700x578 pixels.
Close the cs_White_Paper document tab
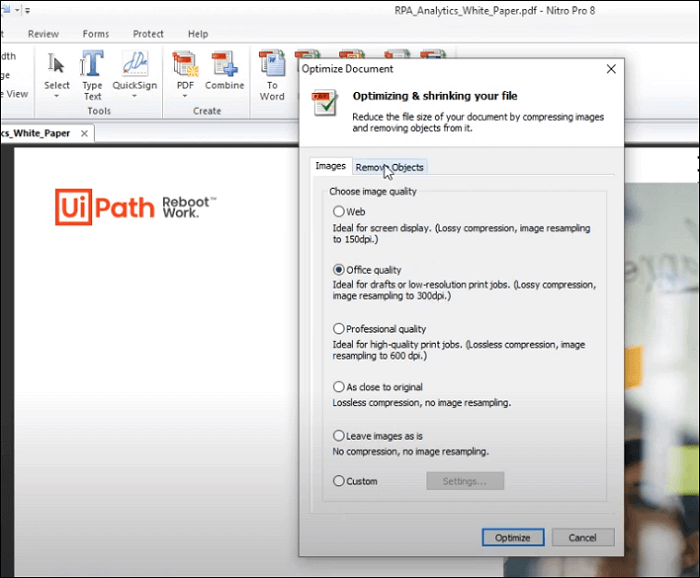84,133
